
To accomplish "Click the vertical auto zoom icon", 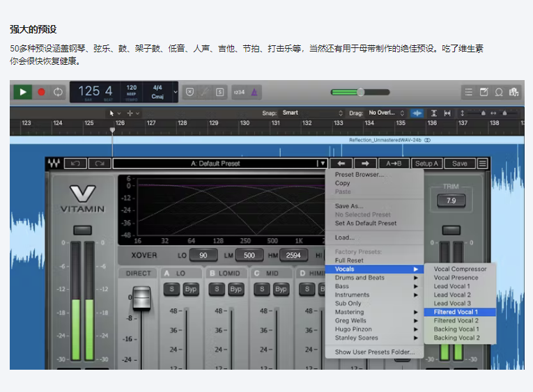I will tap(434, 113).
